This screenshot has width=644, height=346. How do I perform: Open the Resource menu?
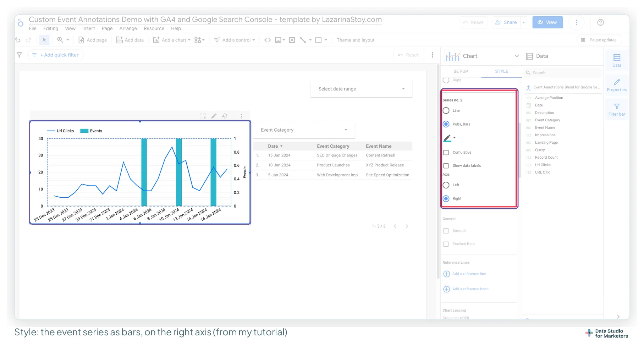pyautogui.click(x=154, y=29)
